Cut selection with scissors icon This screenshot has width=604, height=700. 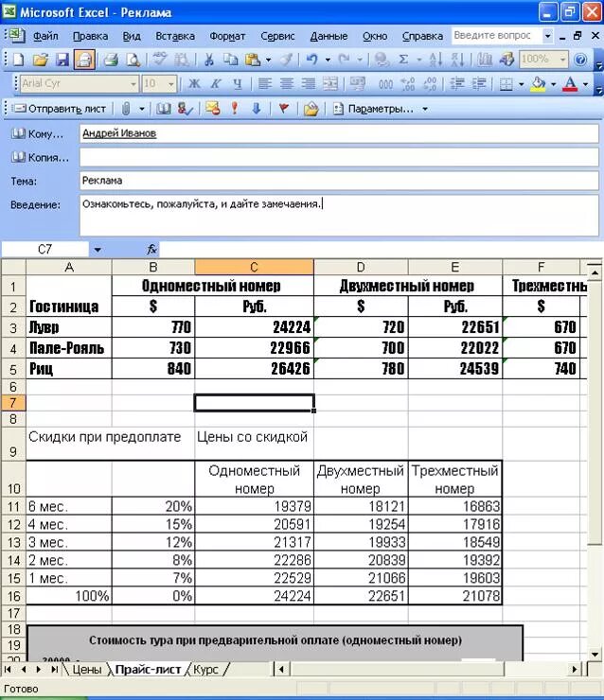[208, 60]
